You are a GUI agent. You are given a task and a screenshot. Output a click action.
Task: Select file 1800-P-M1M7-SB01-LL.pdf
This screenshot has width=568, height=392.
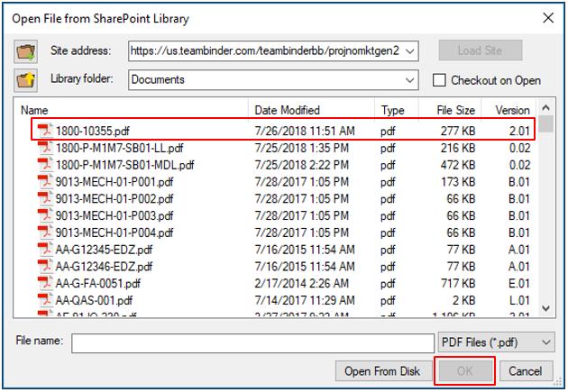[120, 148]
